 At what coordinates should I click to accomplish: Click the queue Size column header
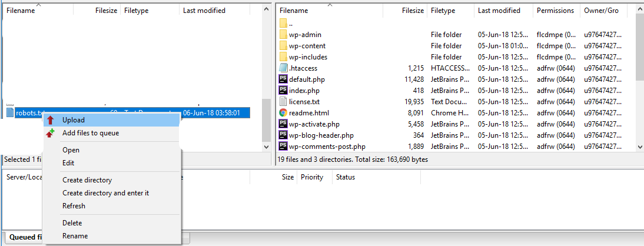pyautogui.click(x=287, y=177)
